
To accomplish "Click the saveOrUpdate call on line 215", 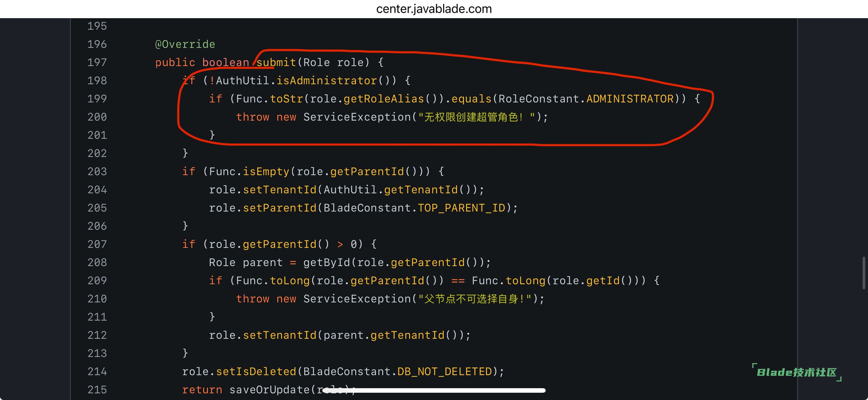I will [x=269, y=390].
